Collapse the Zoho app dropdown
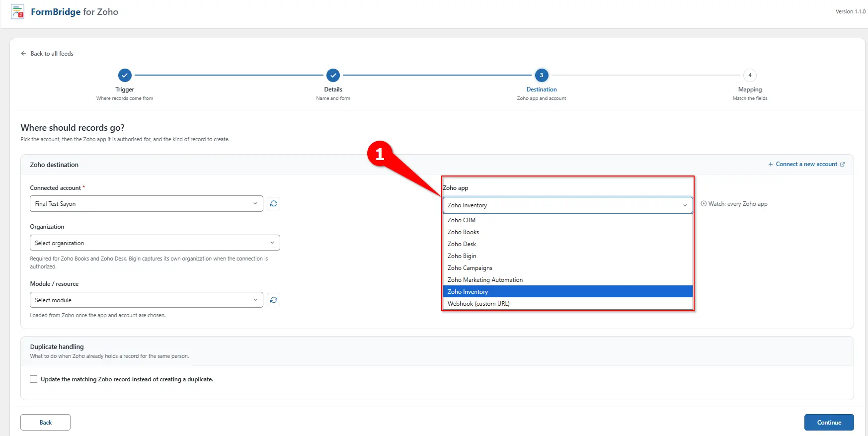868x436 pixels. 568,205
